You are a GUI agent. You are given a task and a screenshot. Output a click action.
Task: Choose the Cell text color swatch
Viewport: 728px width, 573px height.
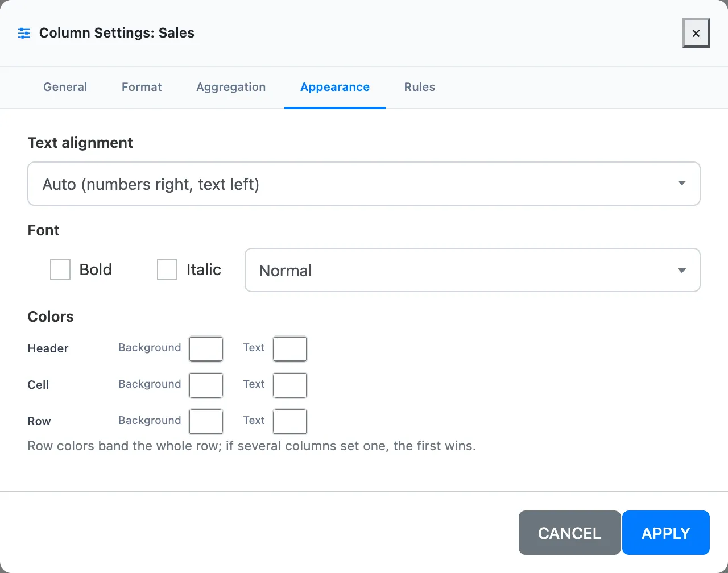(x=290, y=385)
